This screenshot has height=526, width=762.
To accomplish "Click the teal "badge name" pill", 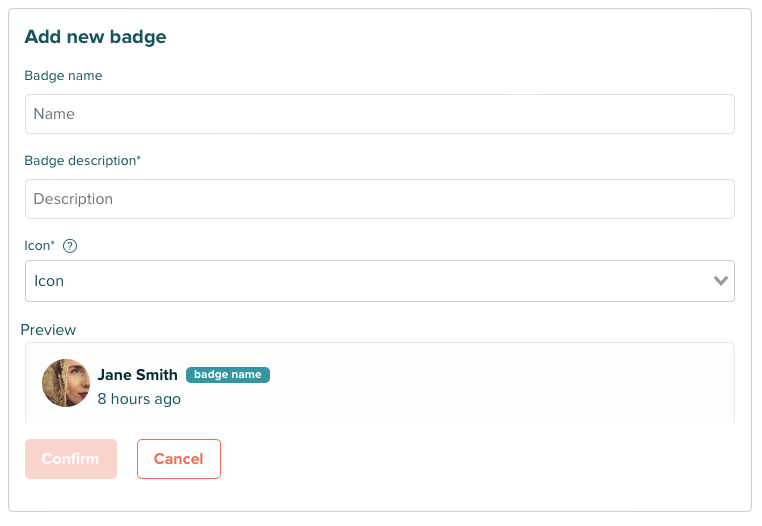I will click(x=228, y=375).
